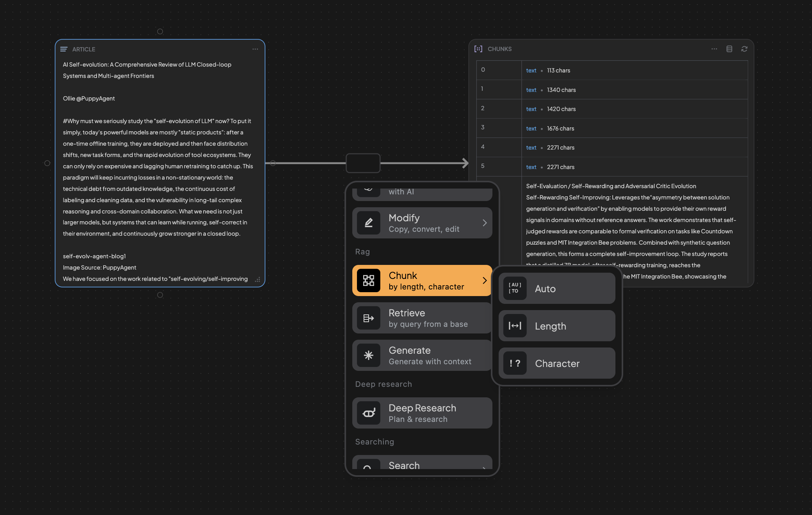Screen dimensions: 812x515
Task: Select the Auto chunk option
Action: (x=557, y=288)
